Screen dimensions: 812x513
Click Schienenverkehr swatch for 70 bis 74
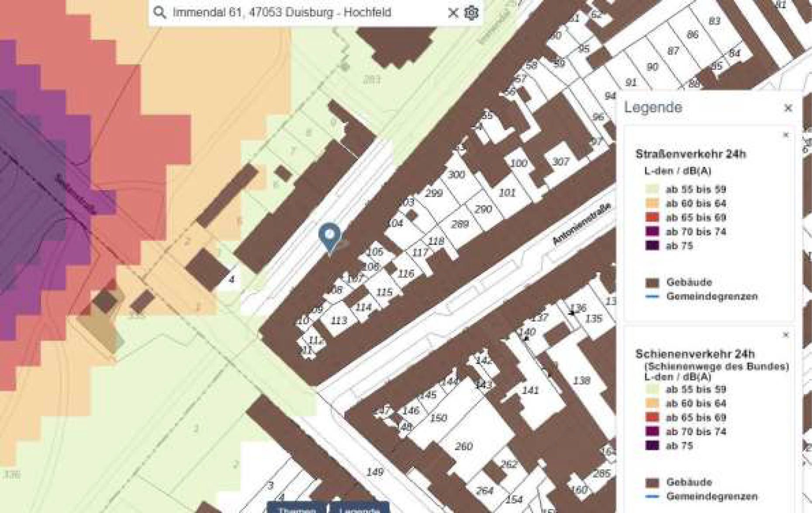652,431
